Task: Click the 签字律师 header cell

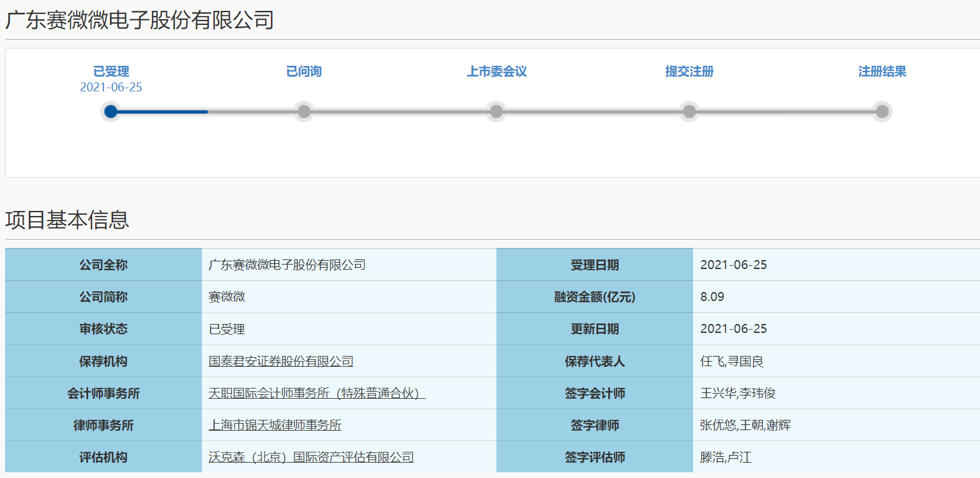Action: coord(595,424)
